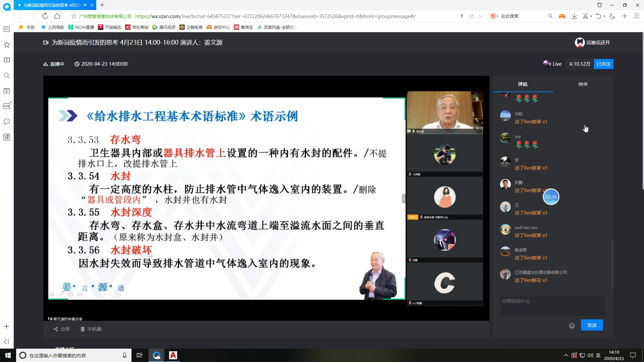
Task: Toggle night mode moon icon
Action: 612,16
